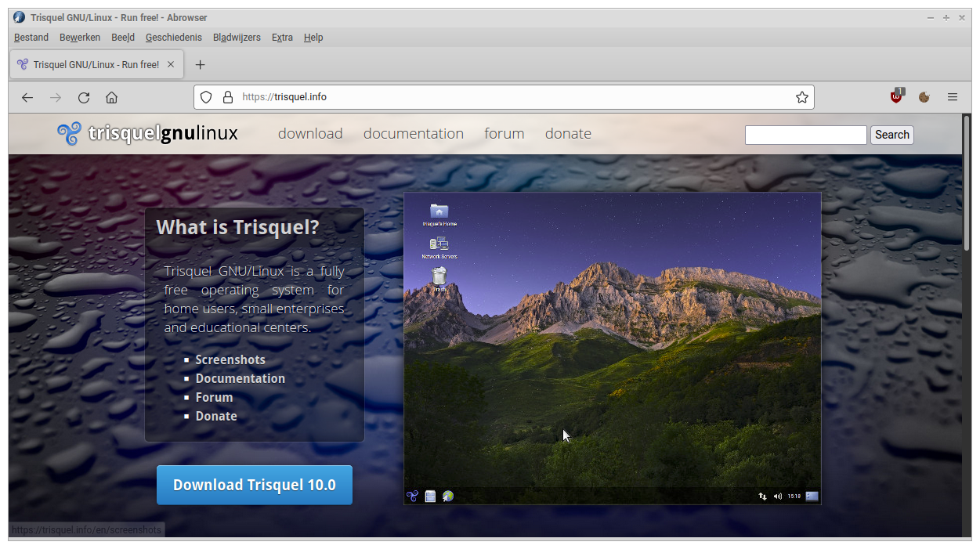This screenshot has height=549, width=980.
Task: View site security padlock info
Action: click(x=228, y=97)
